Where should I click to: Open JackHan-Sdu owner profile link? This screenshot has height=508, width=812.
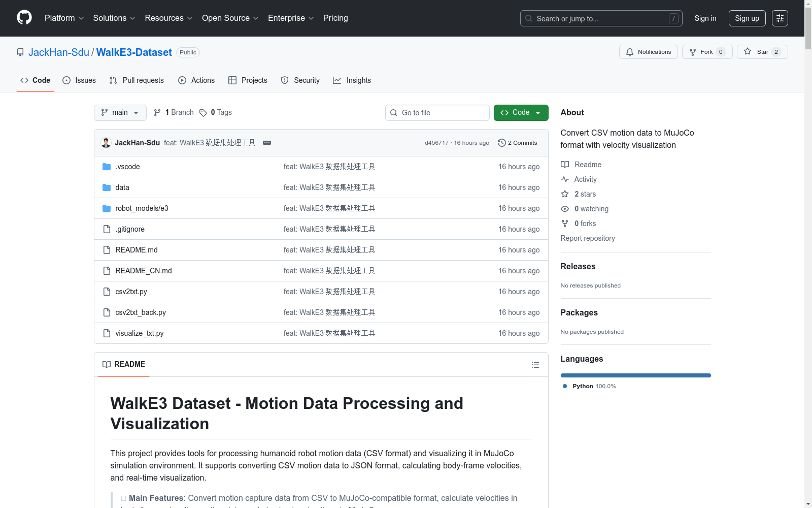pyautogui.click(x=59, y=52)
